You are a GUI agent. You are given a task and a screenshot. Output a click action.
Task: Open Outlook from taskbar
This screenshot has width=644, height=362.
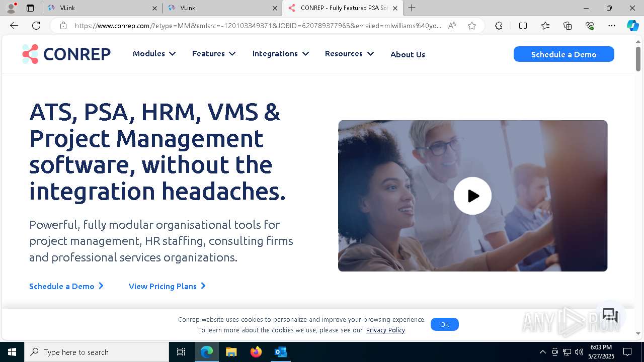click(281, 352)
